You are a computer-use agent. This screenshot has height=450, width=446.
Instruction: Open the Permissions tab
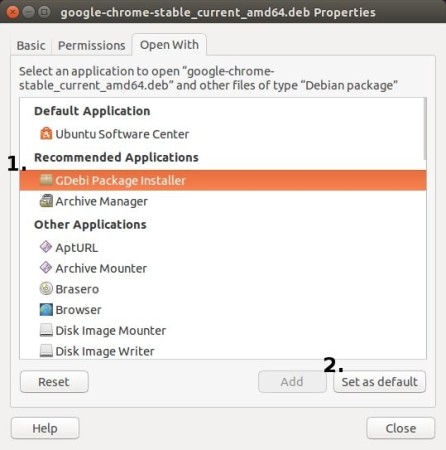tap(92, 45)
